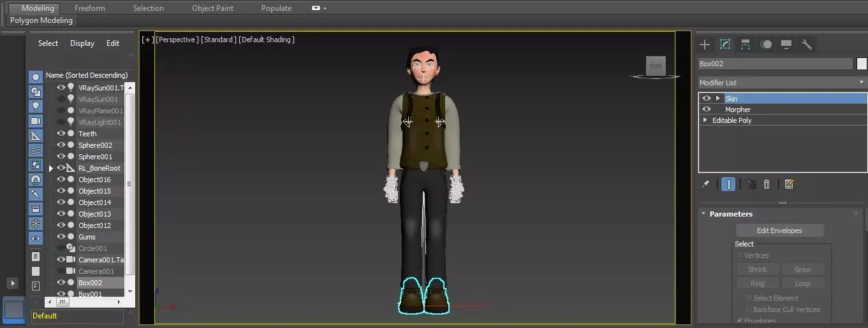Open the Scene Explorer Select menu

coord(48,43)
